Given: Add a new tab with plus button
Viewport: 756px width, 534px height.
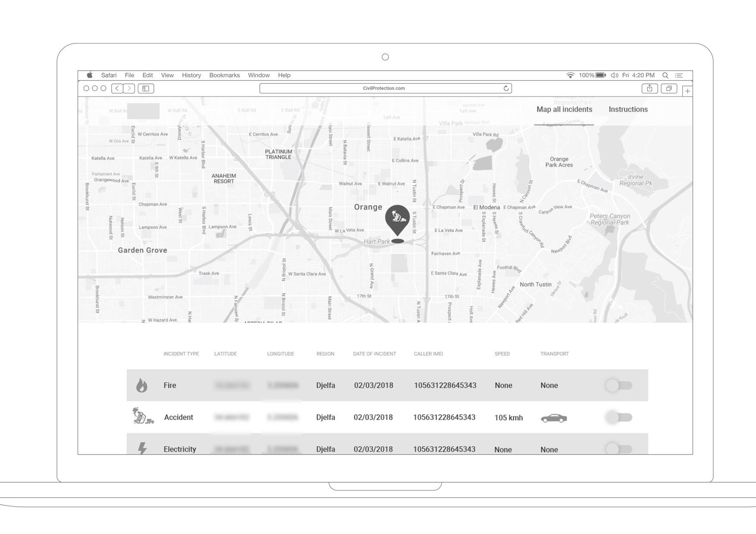Looking at the screenshot, I should [687, 91].
